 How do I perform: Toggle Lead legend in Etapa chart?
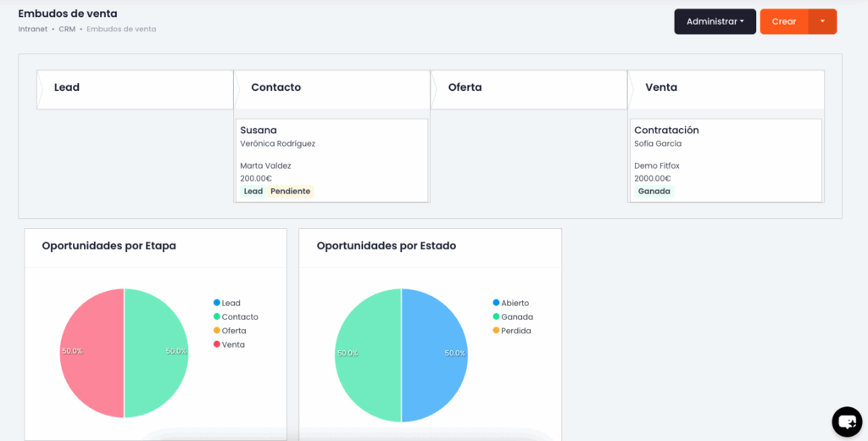(x=227, y=303)
